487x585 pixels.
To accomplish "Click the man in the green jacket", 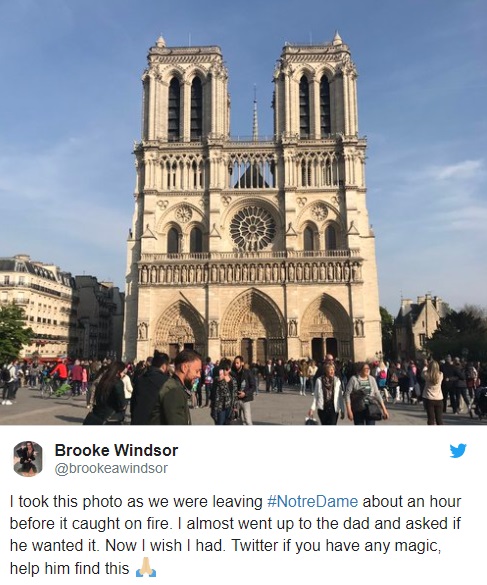I will (x=176, y=388).
